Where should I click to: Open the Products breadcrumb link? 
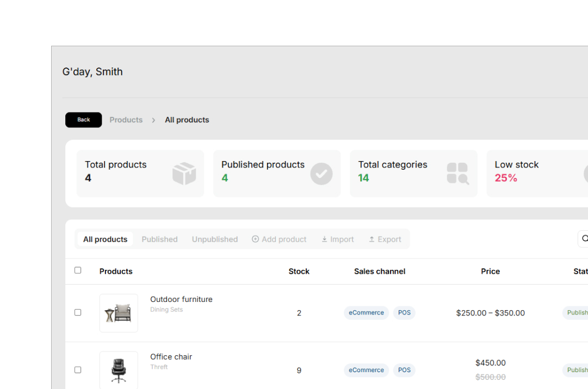click(x=126, y=120)
